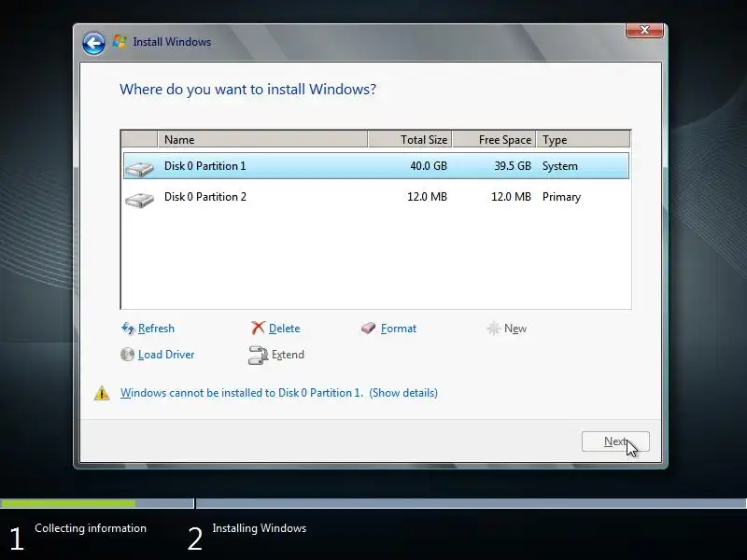
Task: Click the 12.0 MB value under Total Size
Action: 427,197
